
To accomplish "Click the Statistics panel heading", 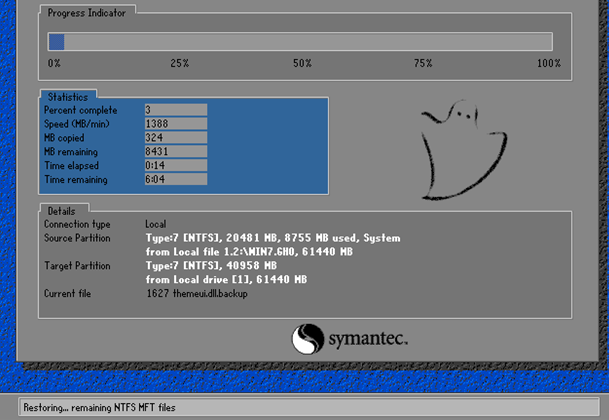I will [x=69, y=96].
